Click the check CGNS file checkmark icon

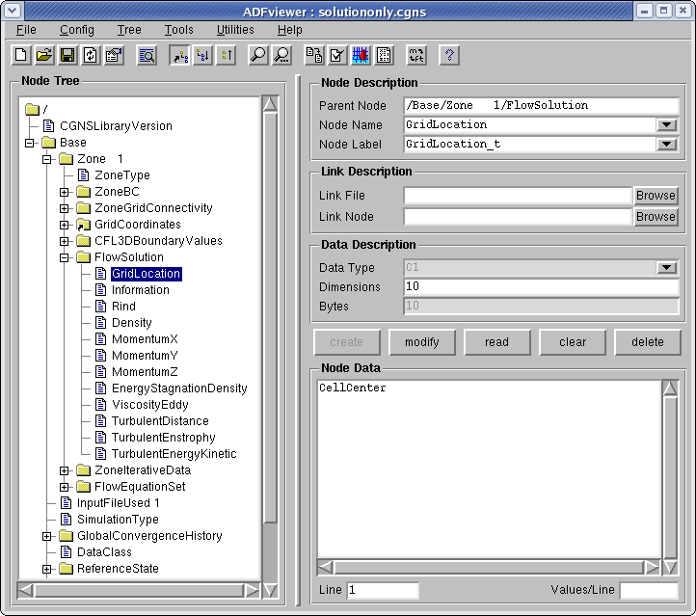[x=337, y=55]
